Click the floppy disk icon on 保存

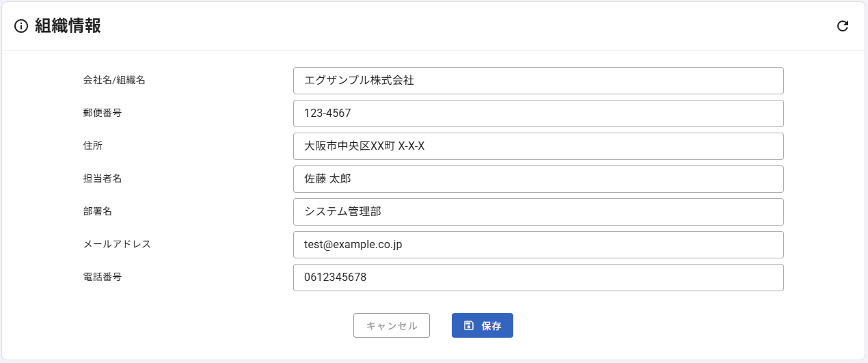pyautogui.click(x=469, y=325)
